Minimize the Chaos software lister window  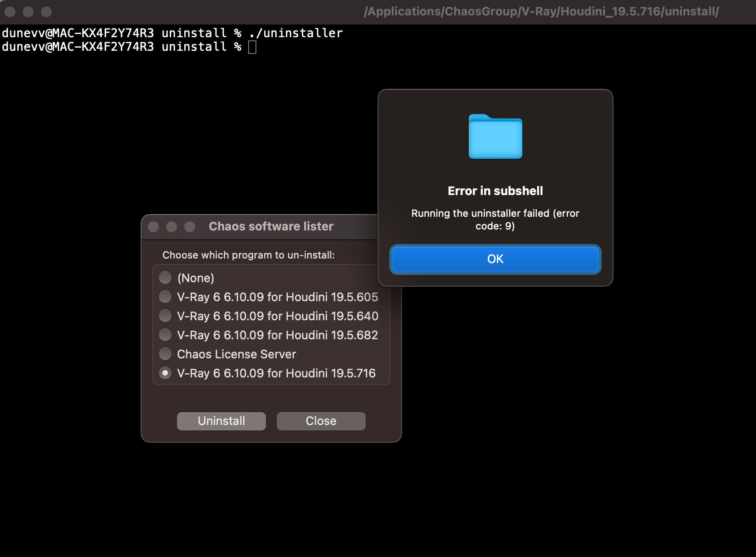(172, 226)
